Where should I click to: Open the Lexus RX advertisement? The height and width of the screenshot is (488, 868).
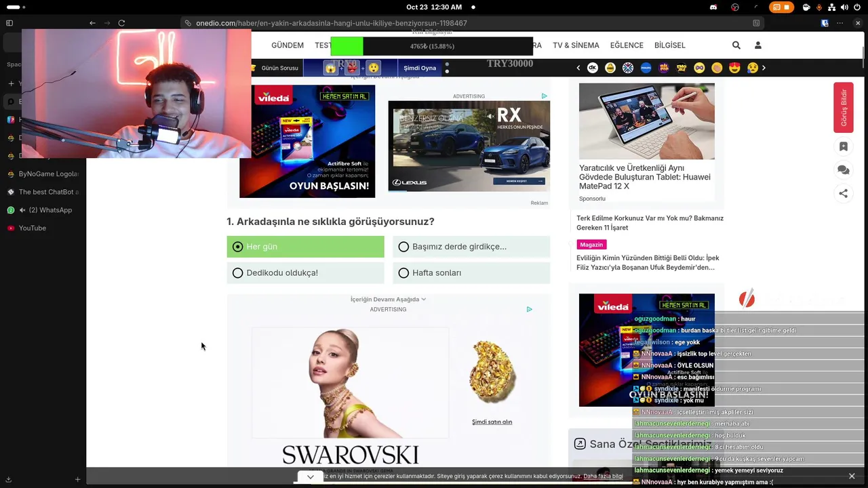coord(469,146)
